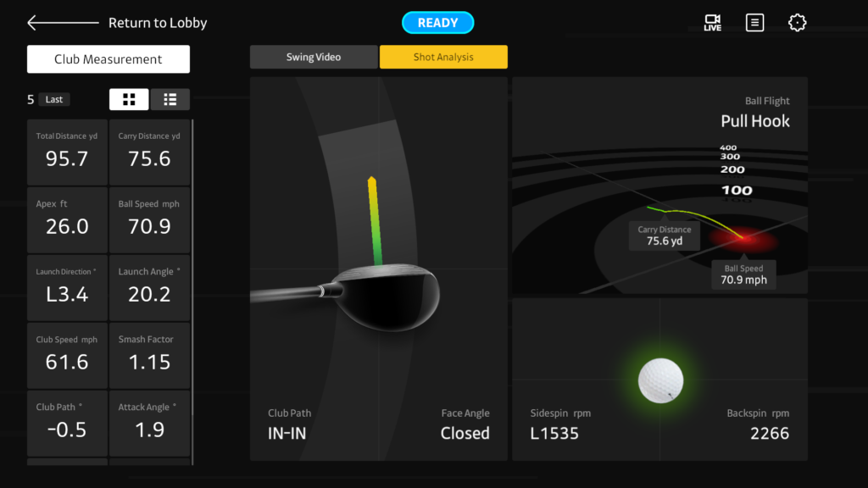The height and width of the screenshot is (488, 868).
Task: Select the Carry Distance tile
Action: point(150,152)
